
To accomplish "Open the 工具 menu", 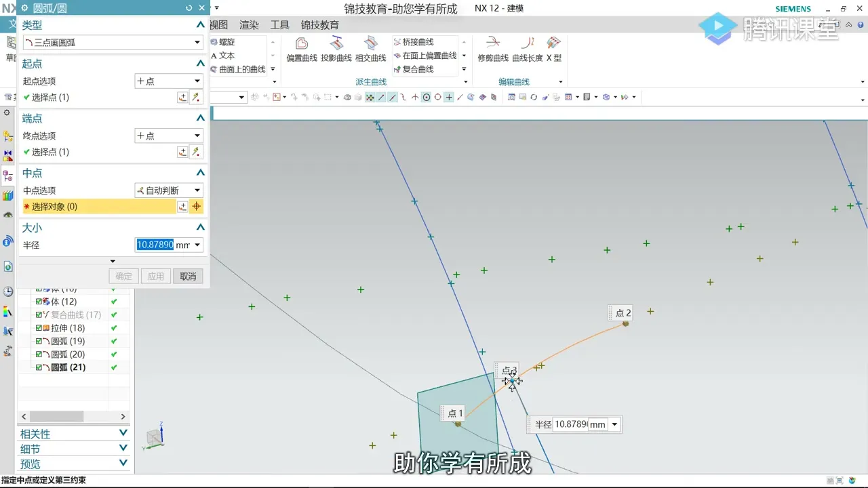I will coord(279,24).
